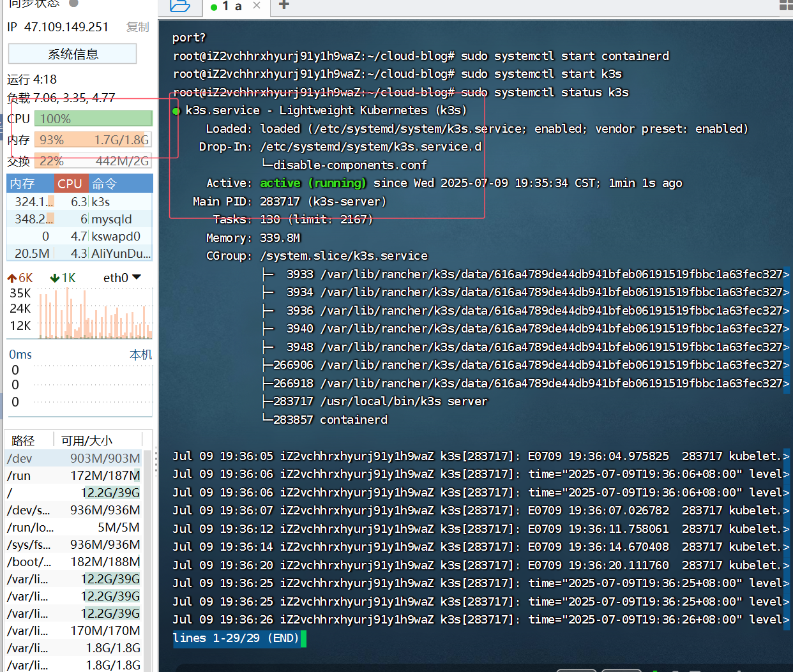
Task: Select the mysqld process row
Action: pyautogui.click(x=80, y=219)
